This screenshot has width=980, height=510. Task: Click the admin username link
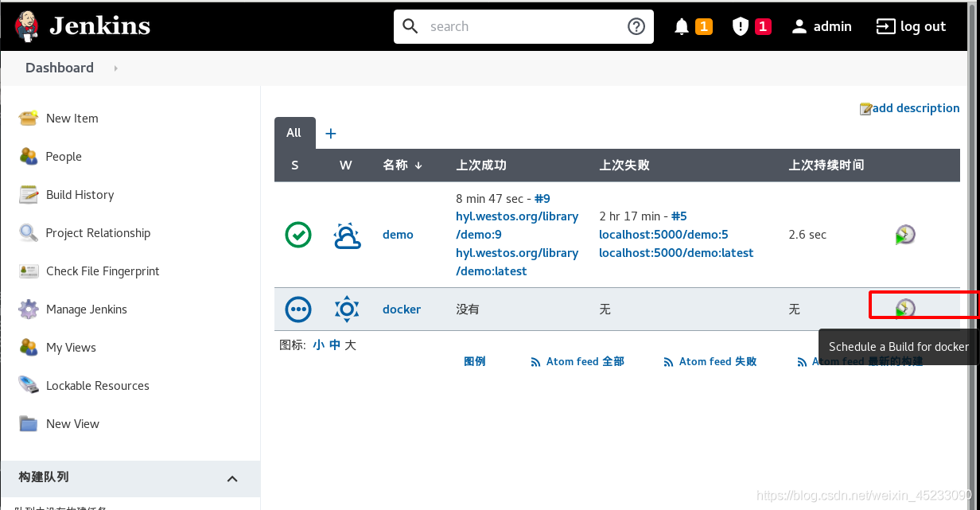point(833,26)
